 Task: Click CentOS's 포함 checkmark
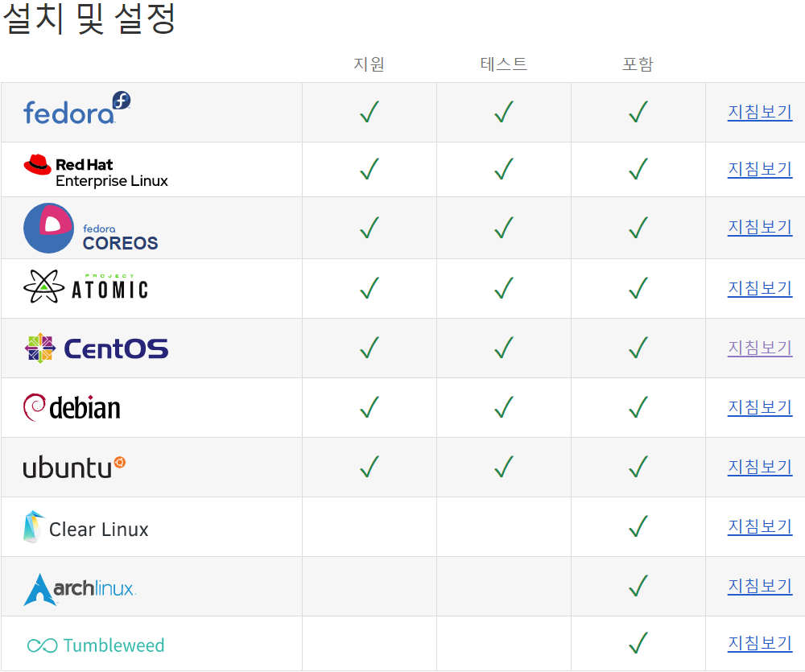(638, 347)
